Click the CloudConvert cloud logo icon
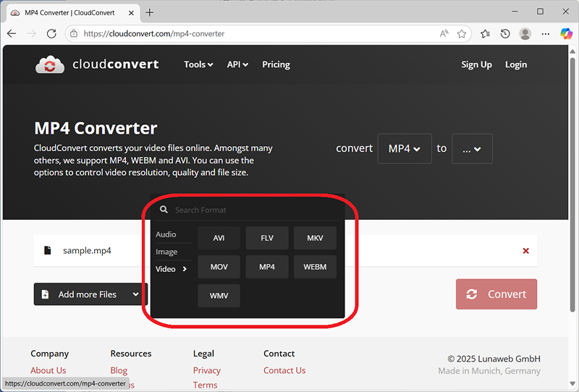 point(50,64)
